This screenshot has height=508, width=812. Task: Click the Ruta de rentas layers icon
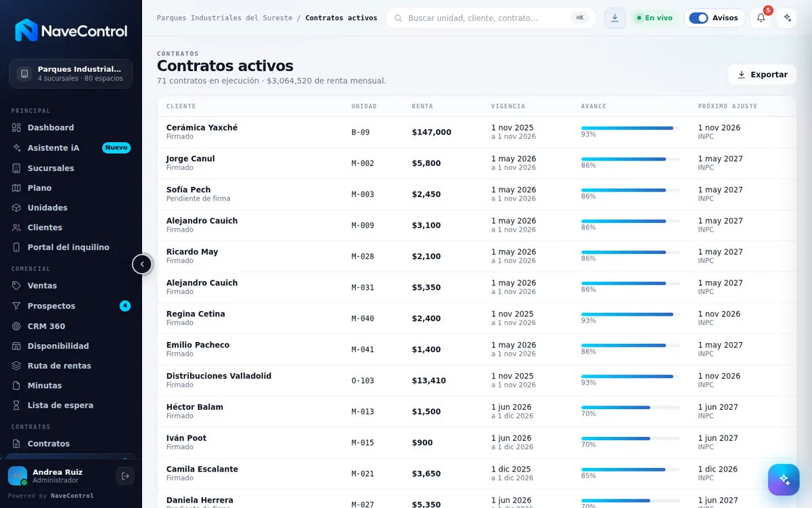coord(17,366)
